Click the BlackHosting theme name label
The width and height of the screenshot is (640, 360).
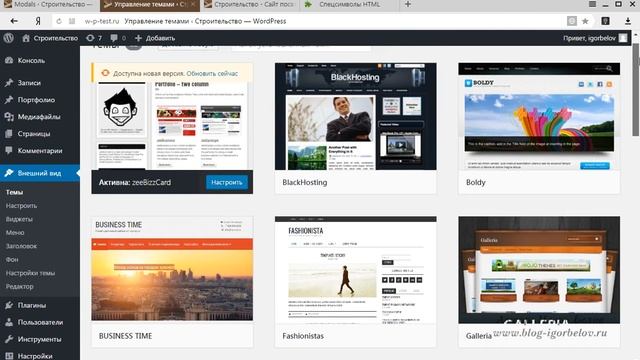coord(304,182)
